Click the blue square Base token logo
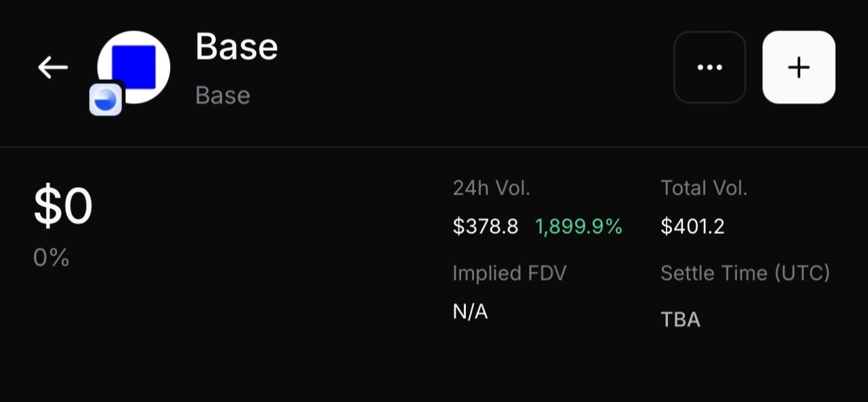Viewport: 868px width, 402px height. (x=134, y=67)
